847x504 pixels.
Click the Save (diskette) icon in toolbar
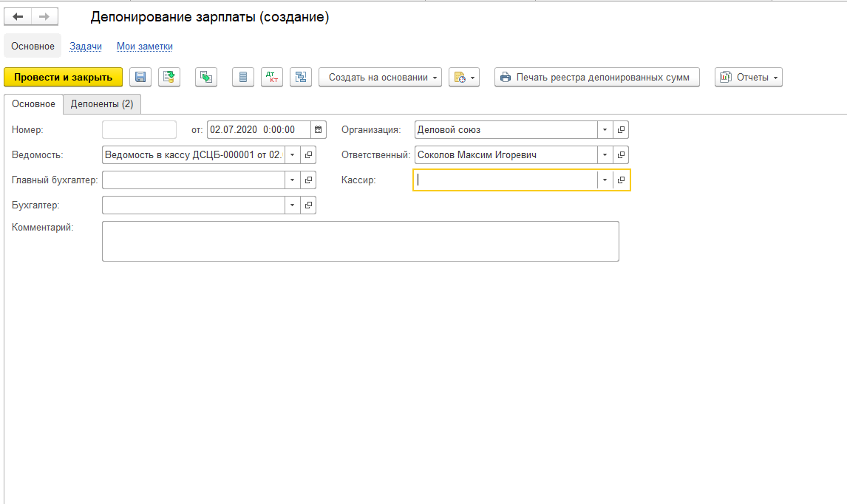(140, 78)
